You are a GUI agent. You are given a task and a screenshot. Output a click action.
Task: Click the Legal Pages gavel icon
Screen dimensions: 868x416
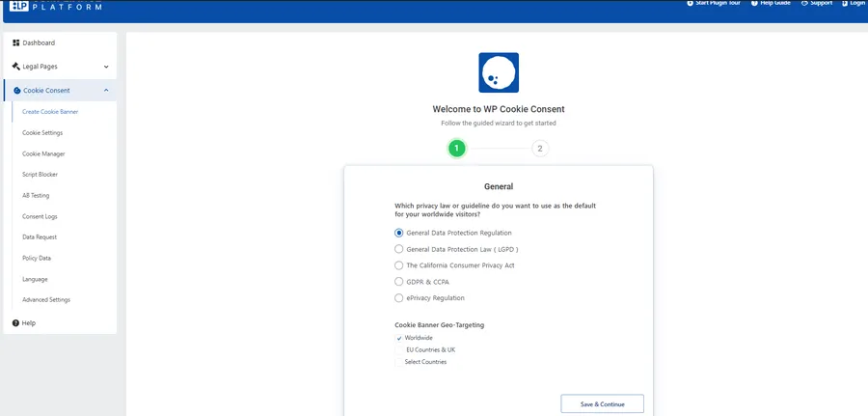pyautogui.click(x=16, y=66)
